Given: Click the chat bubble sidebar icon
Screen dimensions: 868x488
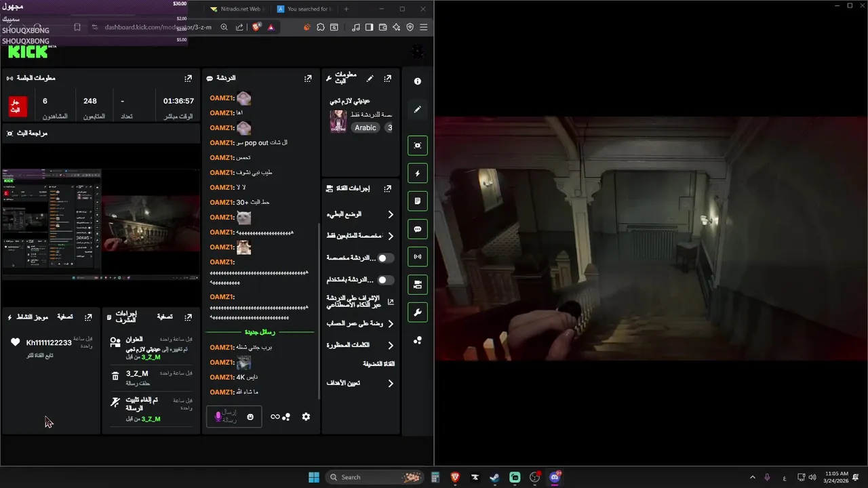Looking at the screenshot, I should [418, 229].
